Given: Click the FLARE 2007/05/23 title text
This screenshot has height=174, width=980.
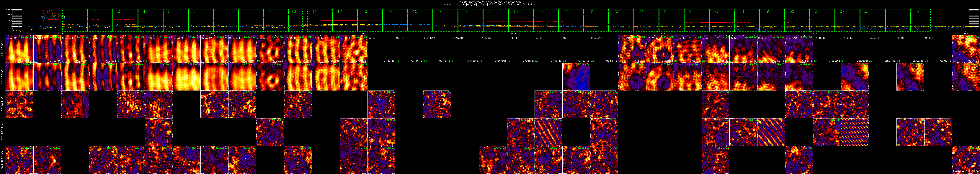Looking at the screenshot, I should coord(490,2).
